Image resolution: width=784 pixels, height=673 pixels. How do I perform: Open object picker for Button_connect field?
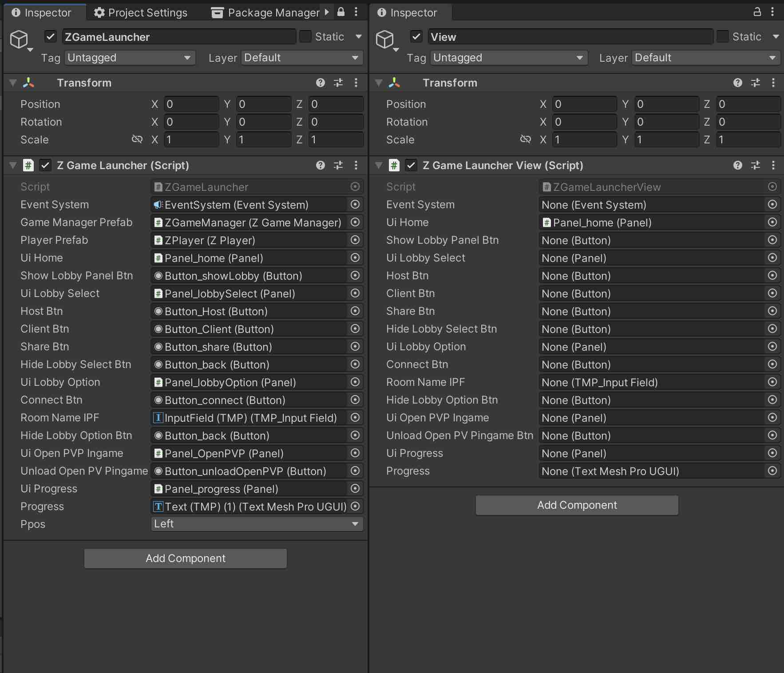coord(355,400)
